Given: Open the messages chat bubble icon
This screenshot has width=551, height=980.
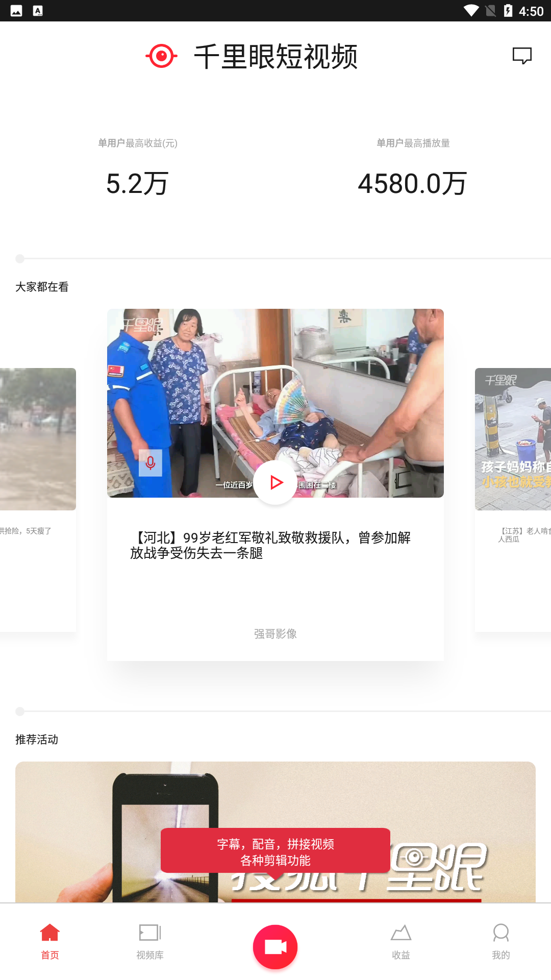Looking at the screenshot, I should click(522, 56).
